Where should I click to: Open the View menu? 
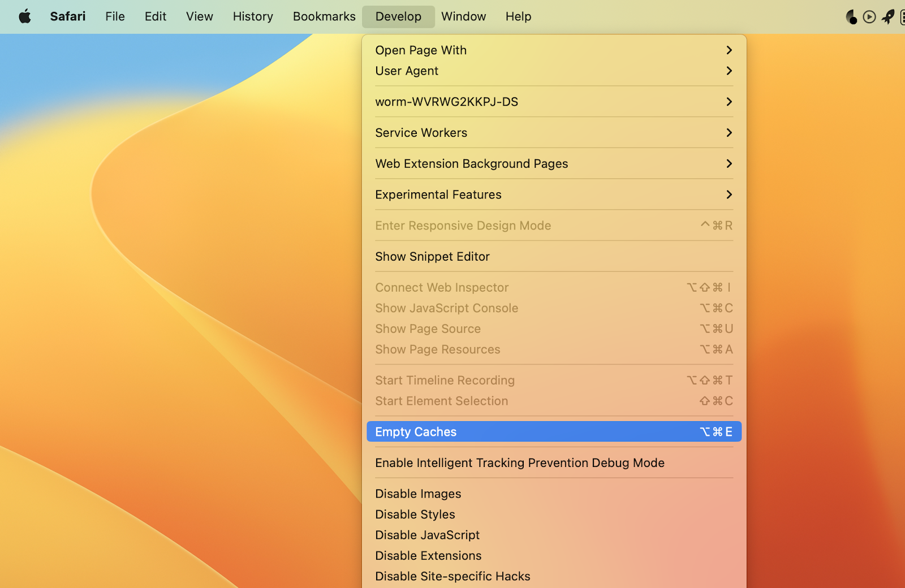tap(200, 16)
